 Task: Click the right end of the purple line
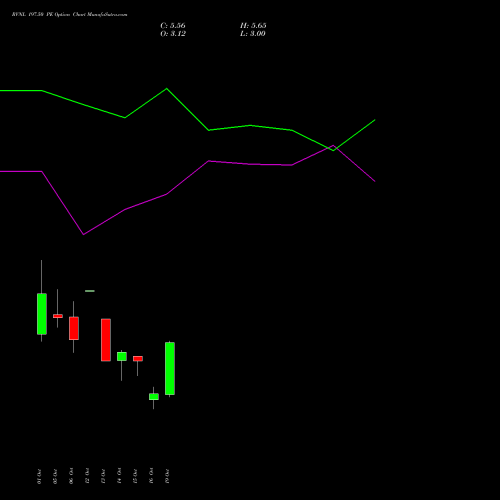pos(375,181)
